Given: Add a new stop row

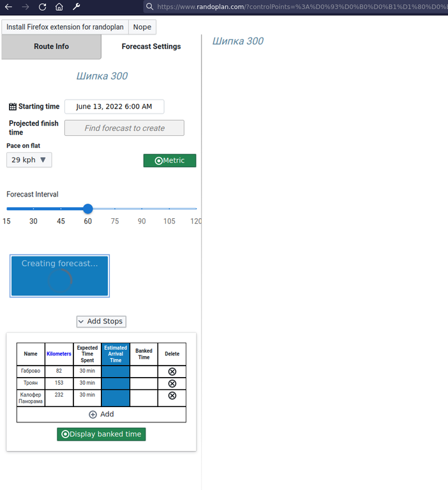Looking at the screenshot, I should pos(101,415).
